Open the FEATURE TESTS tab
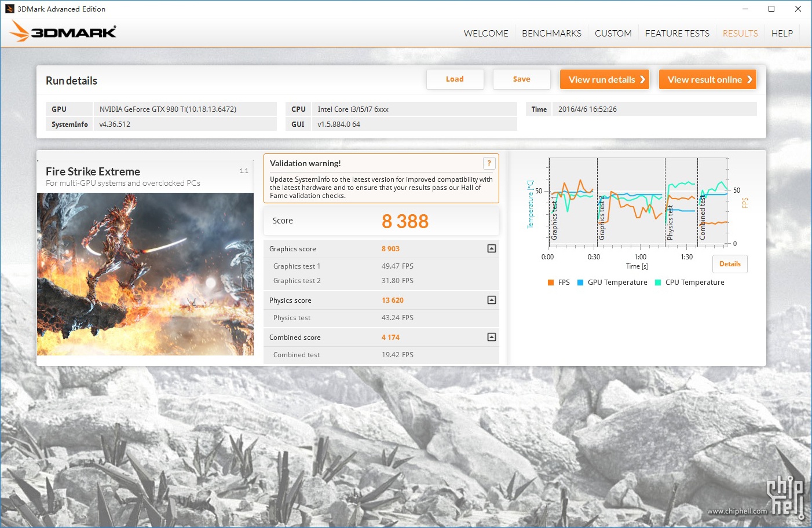Image resolution: width=812 pixels, height=528 pixels. coord(677,34)
